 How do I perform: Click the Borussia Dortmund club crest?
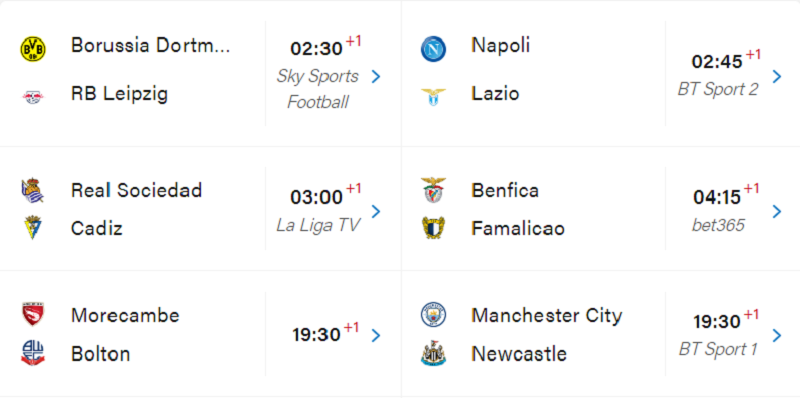click(x=33, y=49)
